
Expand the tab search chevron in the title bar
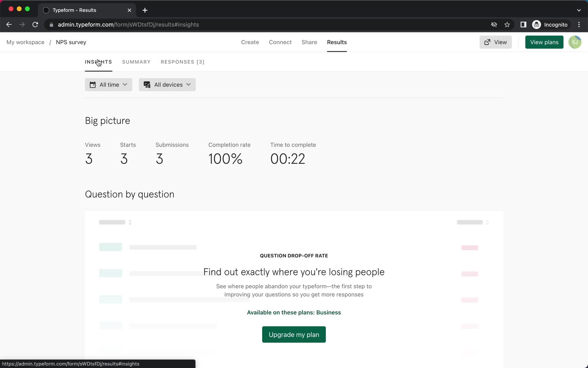coord(579,10)
